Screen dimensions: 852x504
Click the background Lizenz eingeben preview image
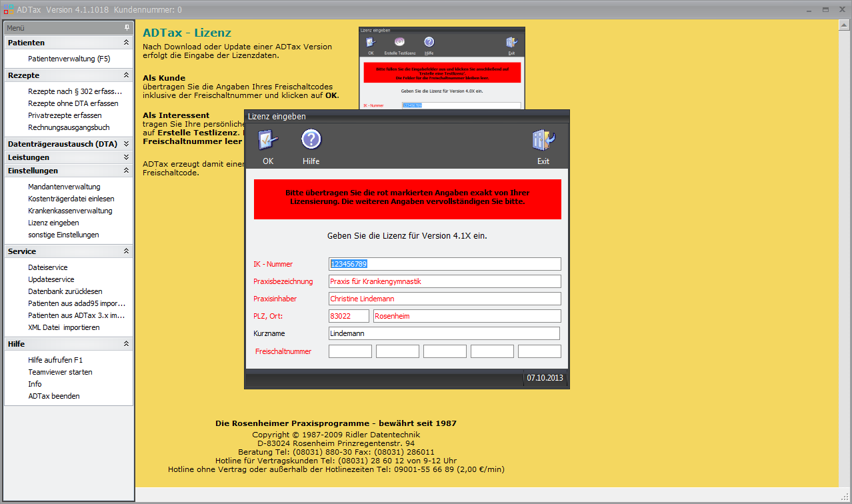tap(442, 68)
